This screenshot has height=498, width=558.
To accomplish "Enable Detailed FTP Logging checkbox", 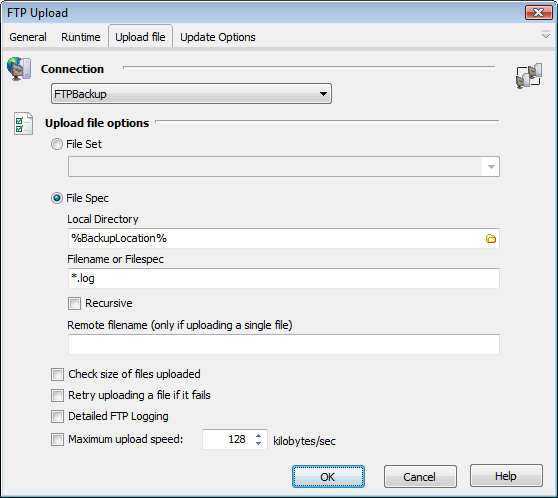I will point(57,416).
